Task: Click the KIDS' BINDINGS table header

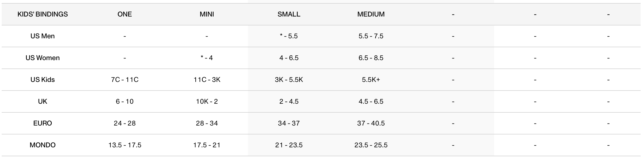Action: click(42, 14)
